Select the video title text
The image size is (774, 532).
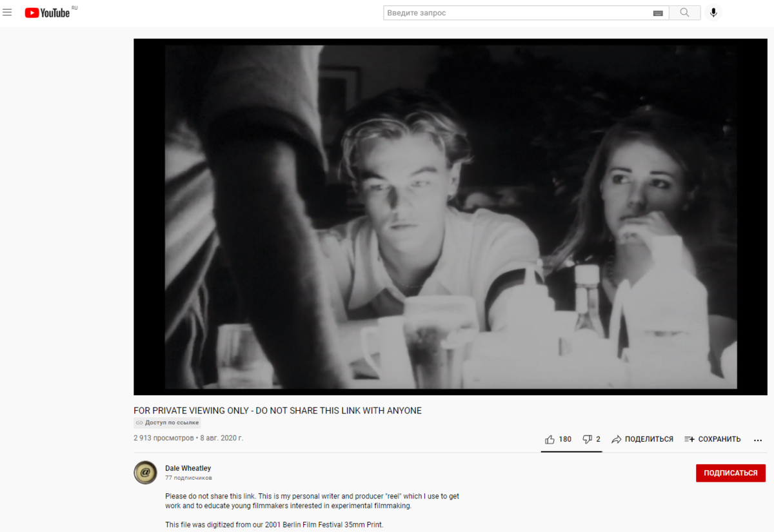pyautogui.click(x=277, y=411)
